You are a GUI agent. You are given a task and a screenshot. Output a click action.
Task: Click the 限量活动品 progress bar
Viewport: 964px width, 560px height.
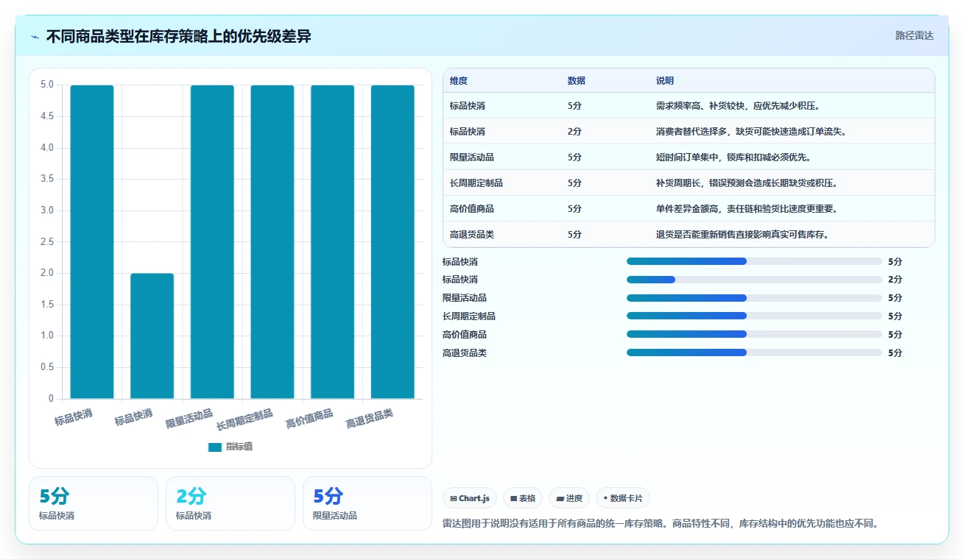[754, 298]
